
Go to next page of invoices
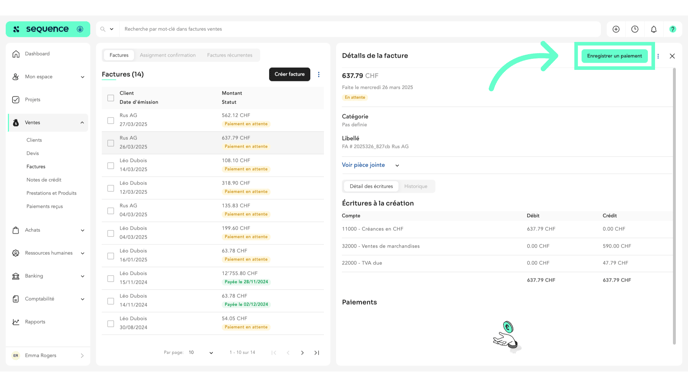[x=302, y=353]
